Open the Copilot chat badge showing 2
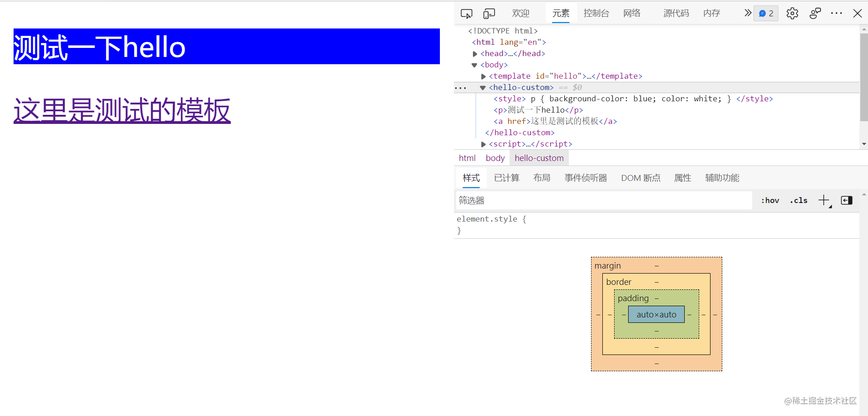The width and height of the screenshot is (868, 416). pos(765,13)
